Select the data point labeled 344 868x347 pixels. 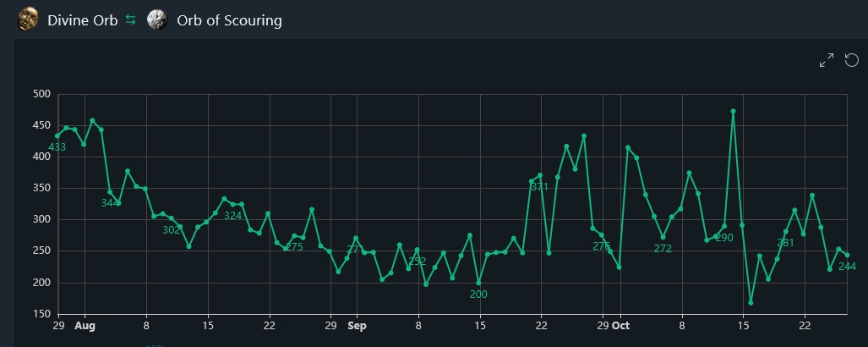(x=110, y=192)
